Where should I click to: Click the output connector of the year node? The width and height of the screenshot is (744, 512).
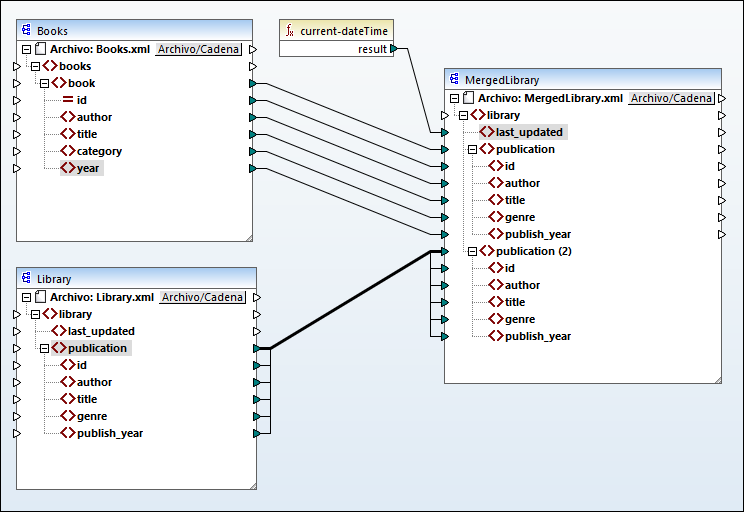253,168
